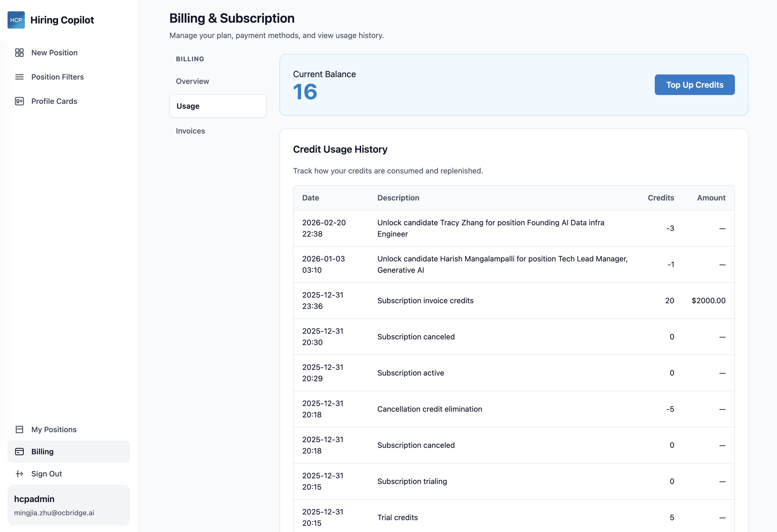Click the Sign Out arrow icon
The width and height of the screenshot is (777, 532).
(19, 473)
